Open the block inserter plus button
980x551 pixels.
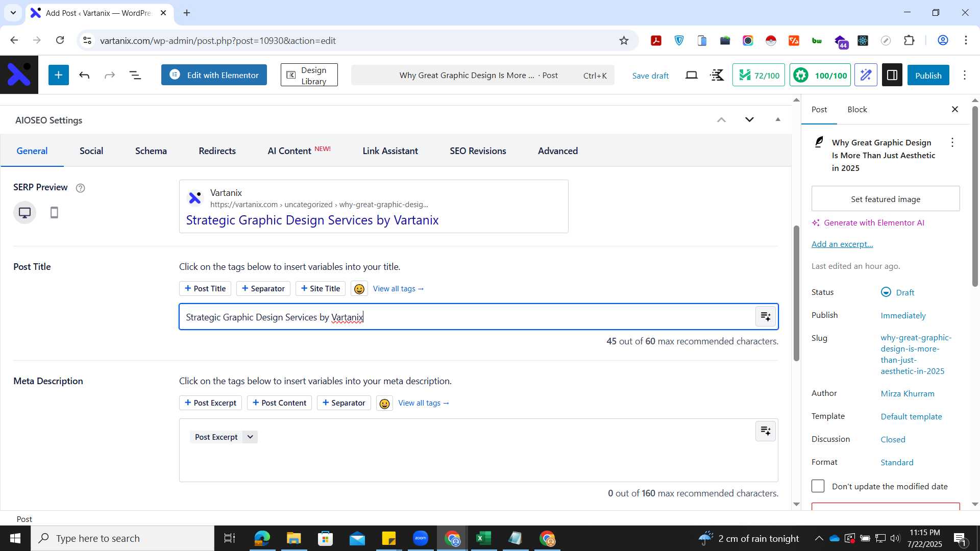click(x=59, y=75)
